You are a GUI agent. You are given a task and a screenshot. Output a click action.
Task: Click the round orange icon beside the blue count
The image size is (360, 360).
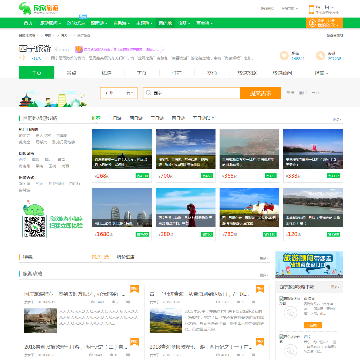[x=284, y=56]
